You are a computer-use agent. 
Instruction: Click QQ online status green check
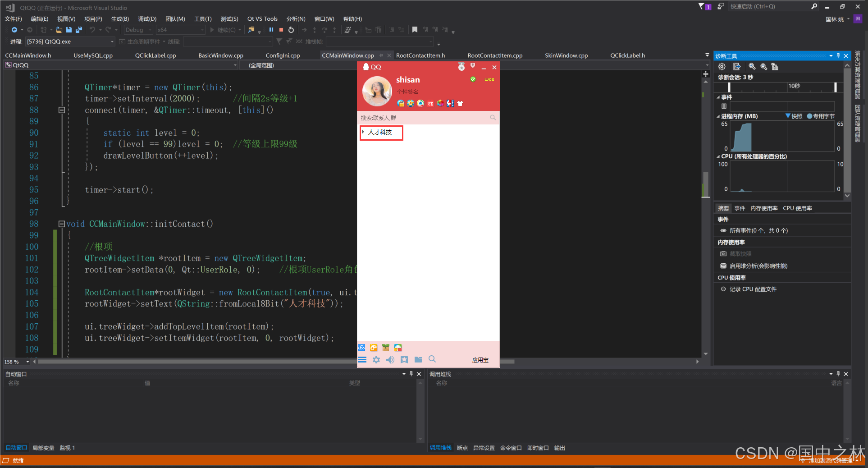point(473,79)
